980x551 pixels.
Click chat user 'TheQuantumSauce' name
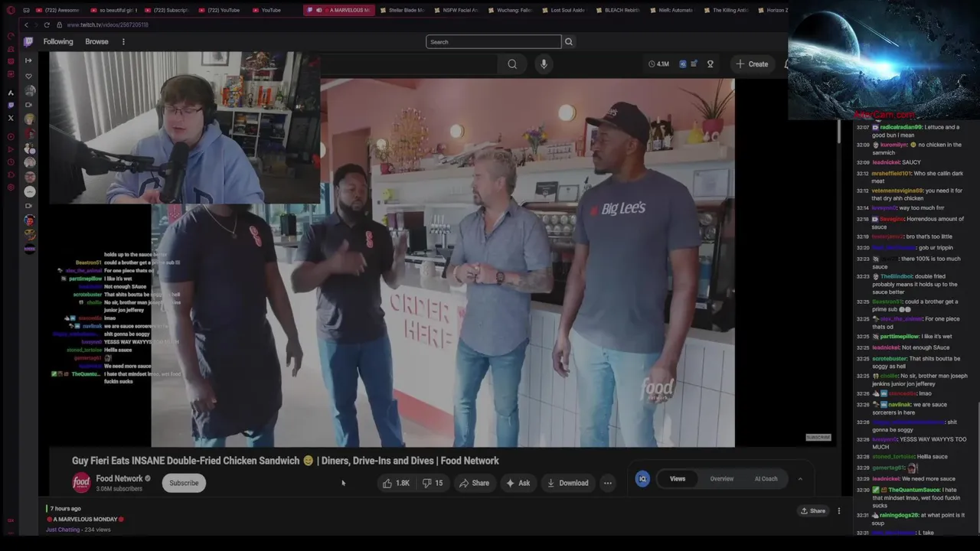913,489
